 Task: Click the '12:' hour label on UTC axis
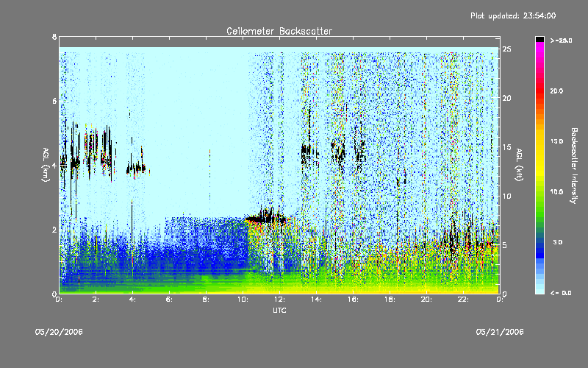click(x=279, y=300)
